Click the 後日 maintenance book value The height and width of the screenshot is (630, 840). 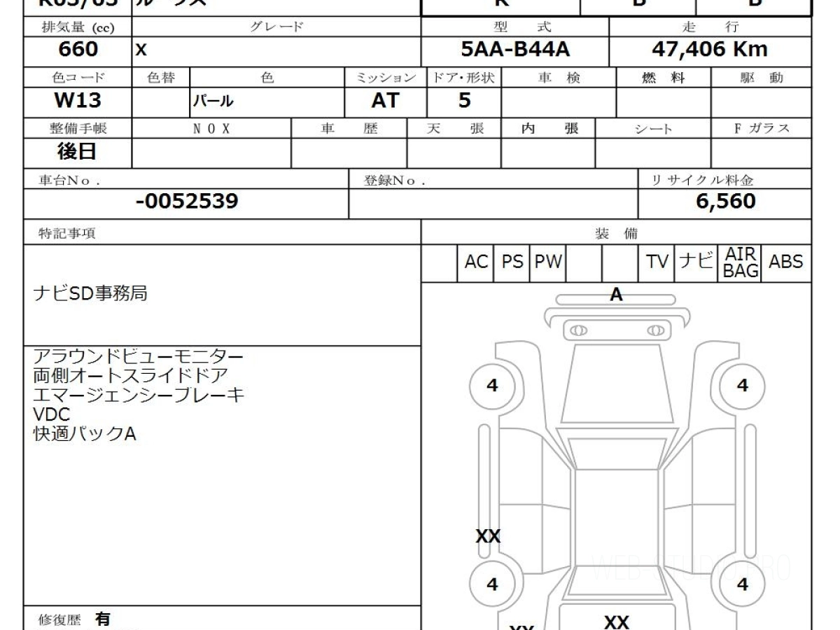tap(77, 152)
